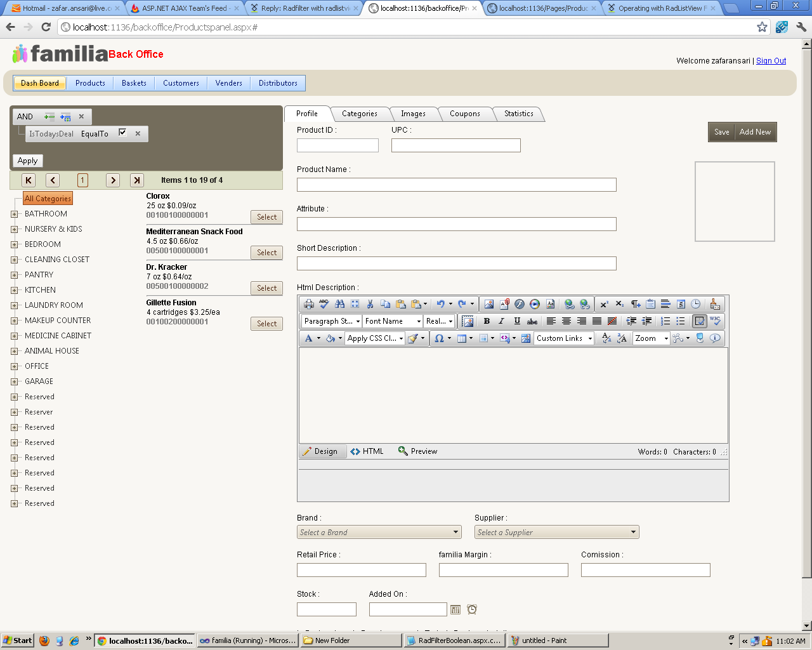Open the Customers menu item
The width and height of the screenshot is (812, 650).
pos(181,83)
